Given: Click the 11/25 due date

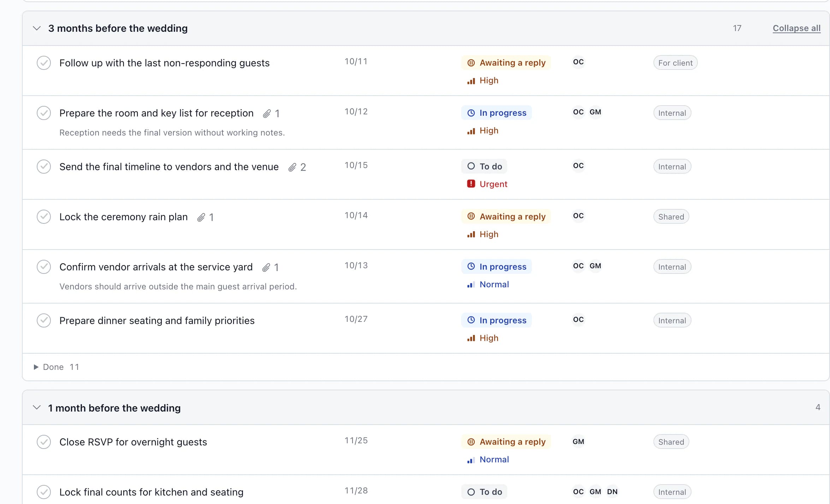Looking at the screenshot, I should [356, 440].
